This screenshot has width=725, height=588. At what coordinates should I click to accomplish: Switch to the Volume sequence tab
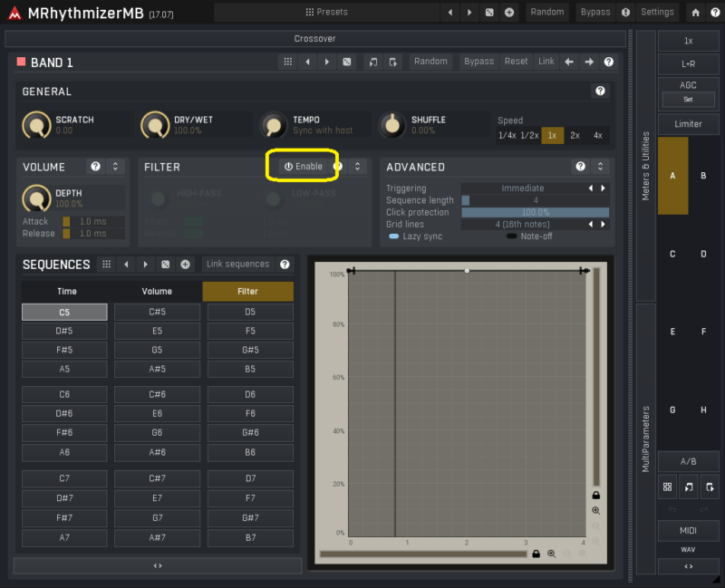157,292
